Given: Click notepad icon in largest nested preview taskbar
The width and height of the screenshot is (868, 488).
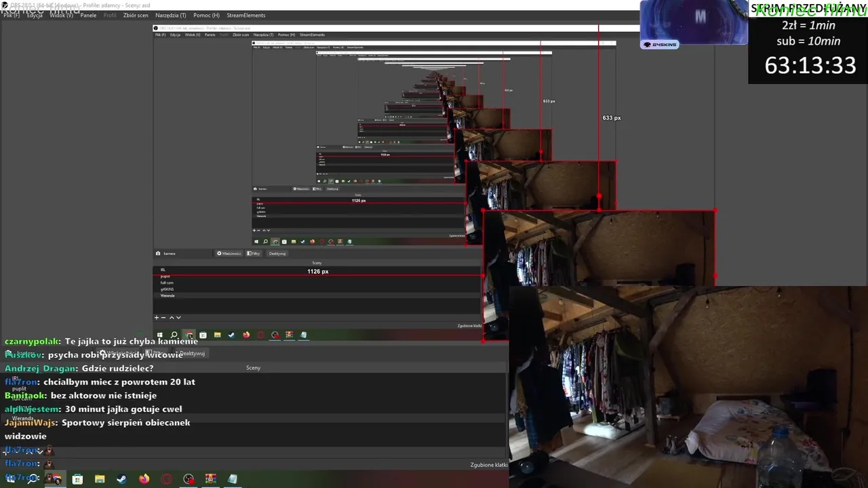Looking at the screenshot, I should (303, 335).
